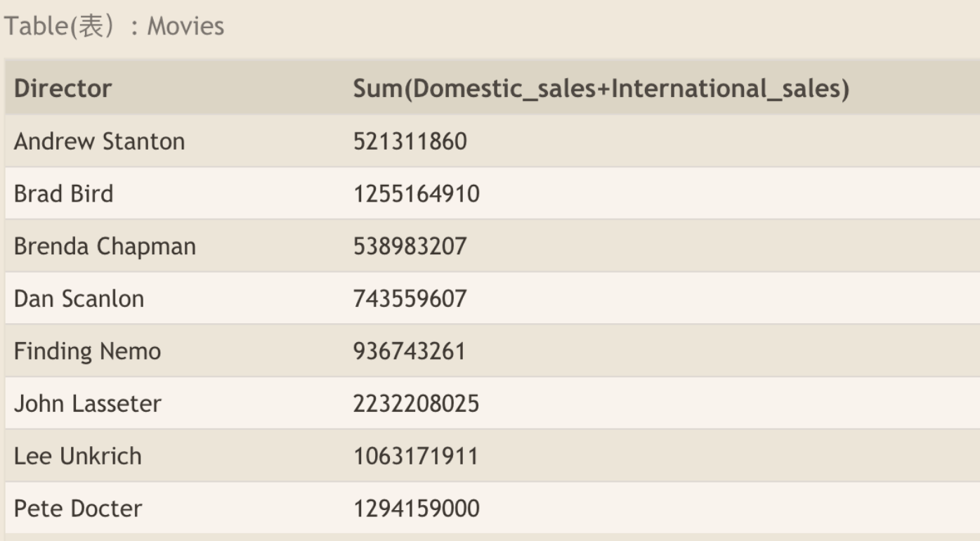Click sales value 936743261
The width and height of the screenshot is (980, 541).
(x=410, y=351)
